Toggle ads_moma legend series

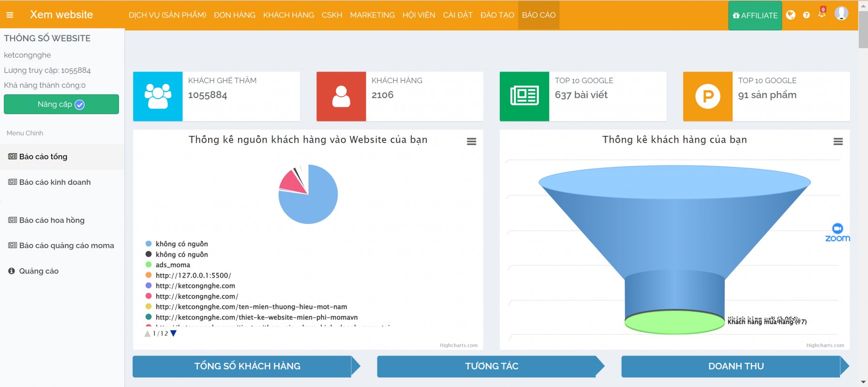pos(172,265)
